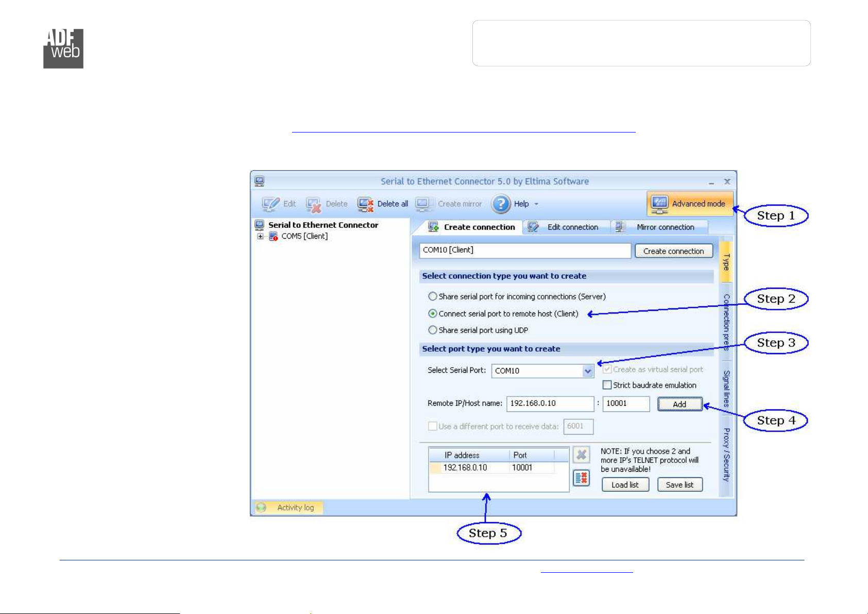Click the Advanced mode button label
The height and width of the screenshot is (614, 868).
(x=699, y=204)
